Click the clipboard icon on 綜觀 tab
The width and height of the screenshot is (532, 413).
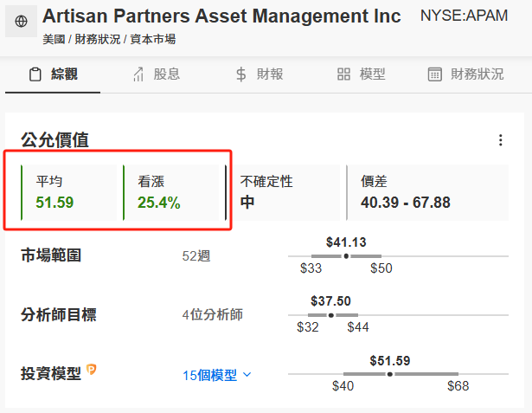[35, 74]
